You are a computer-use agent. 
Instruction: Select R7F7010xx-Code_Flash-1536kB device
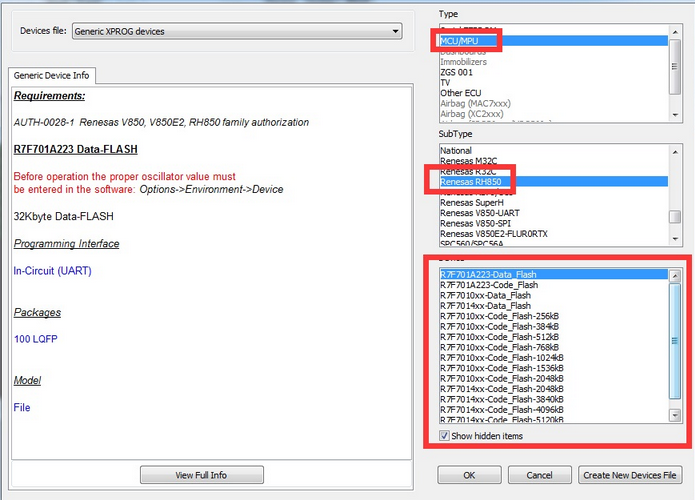pyautogui.click(x=554, y=368)
